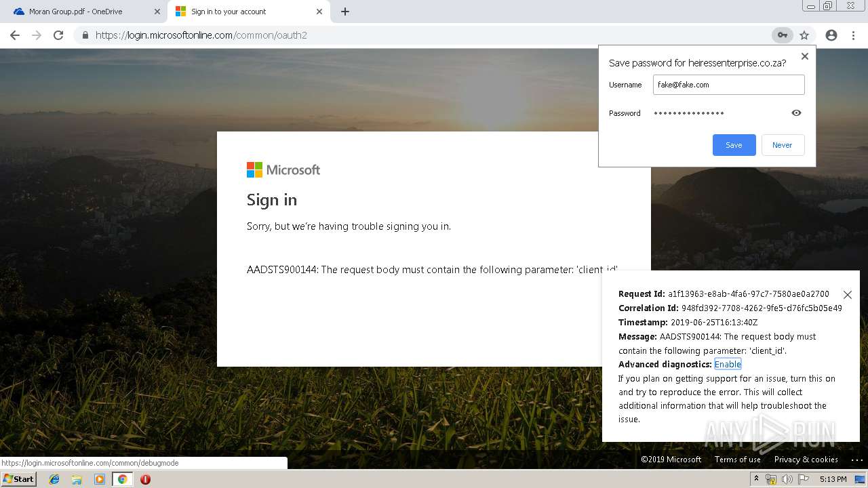
Task: Open Privacy & cookies link
Action: (806, 460)
